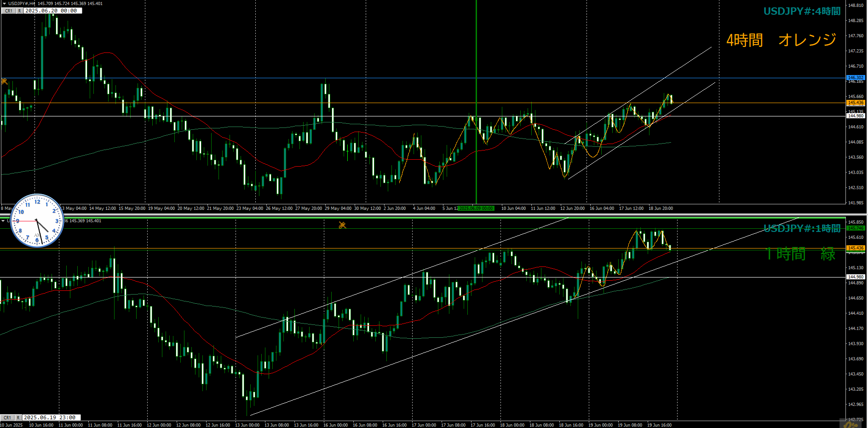
Task: Click the 148.810 price at the top of the H4 scale
Action: click(856, 6)
